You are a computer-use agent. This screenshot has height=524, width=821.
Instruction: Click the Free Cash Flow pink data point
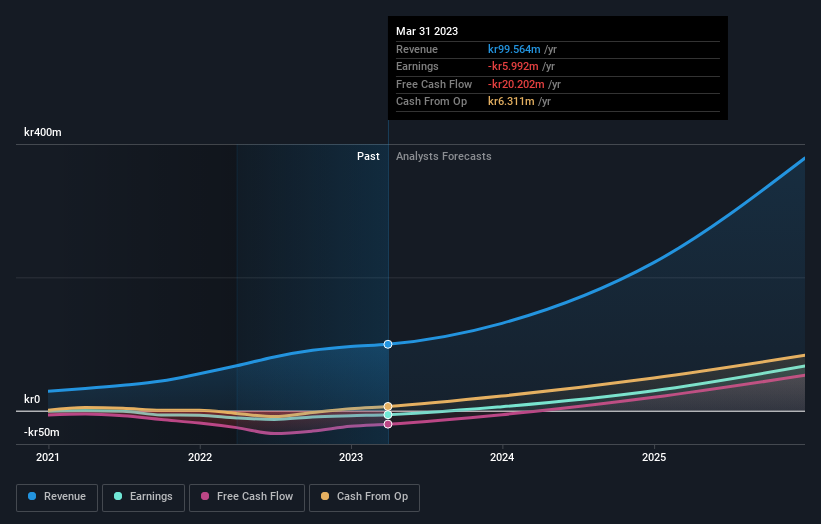tap(388, 424)
